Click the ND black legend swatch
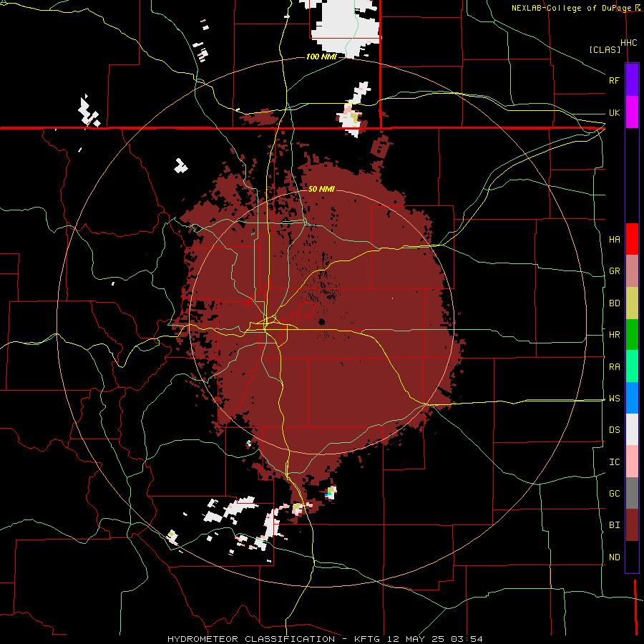 632,557
